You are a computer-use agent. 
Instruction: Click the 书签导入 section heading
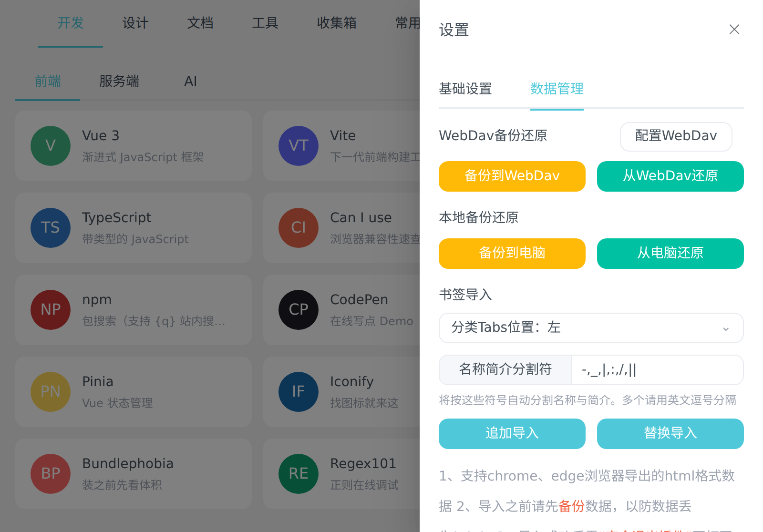click(465, 295)
